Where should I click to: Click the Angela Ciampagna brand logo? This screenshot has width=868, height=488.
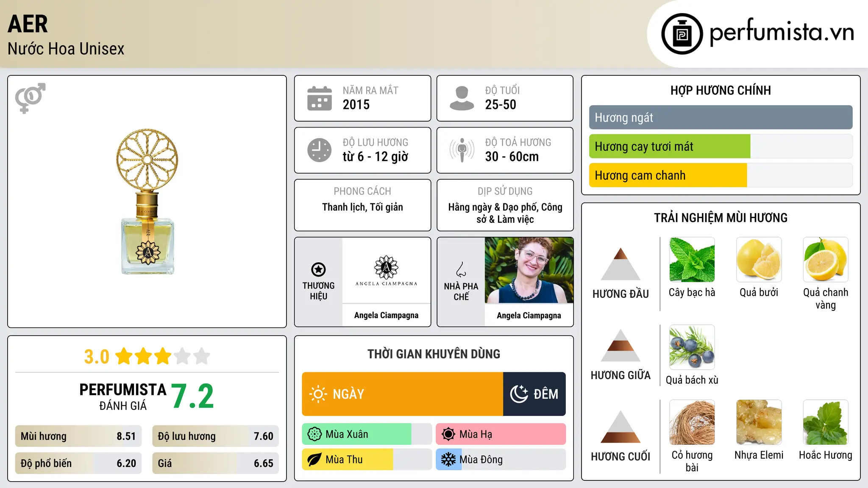click(387, 271)
